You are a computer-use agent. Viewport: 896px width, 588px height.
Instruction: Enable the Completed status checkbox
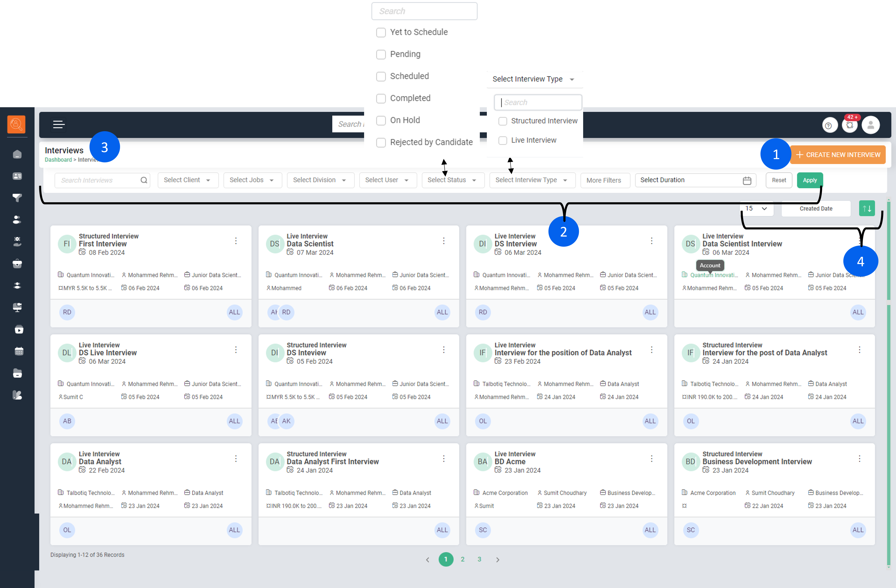[381, 98]
